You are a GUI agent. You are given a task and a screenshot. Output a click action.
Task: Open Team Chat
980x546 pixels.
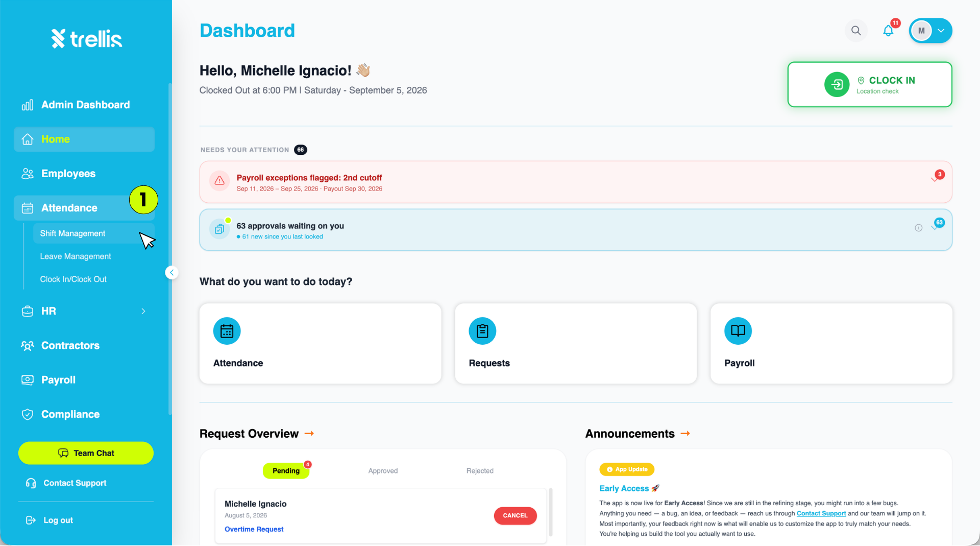click(x=86, y=453)
